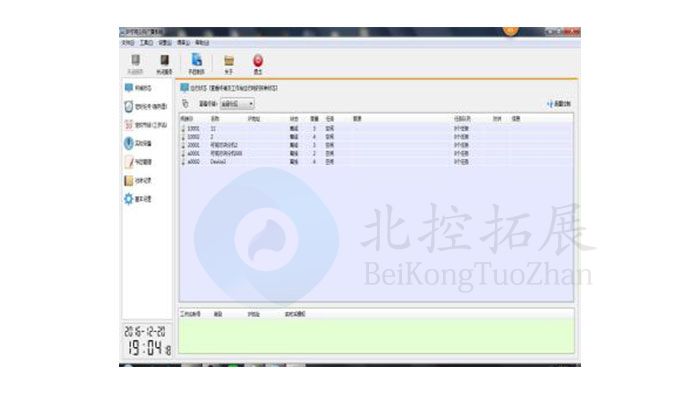Click the small copy icon beside the filter dropdown
The width and height of the screenshot is (700, 394).
pos(185,104)
